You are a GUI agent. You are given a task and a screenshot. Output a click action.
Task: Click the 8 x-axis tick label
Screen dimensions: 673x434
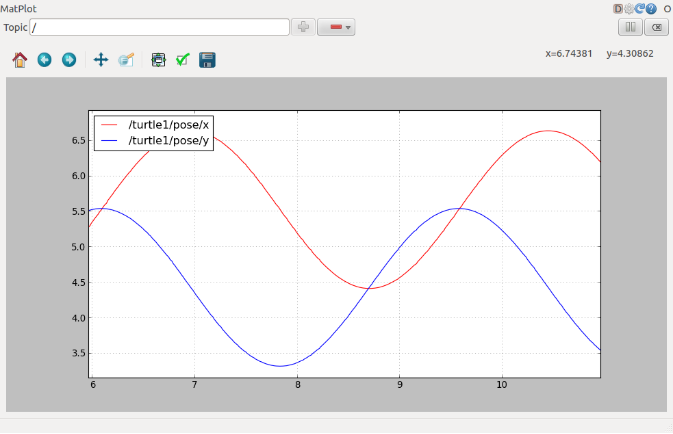(x=297, y=385)
